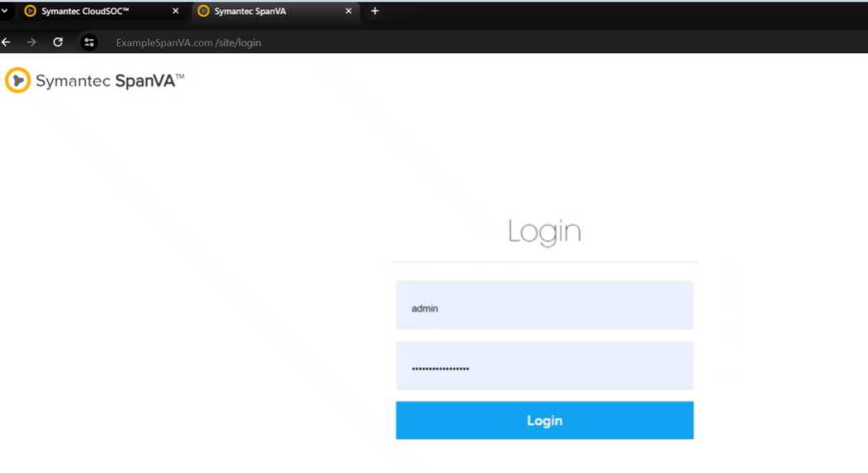Viewport: 868px width, 473px height.
Task: Open a new tab with plus icon
Action: tap(375, 11)
